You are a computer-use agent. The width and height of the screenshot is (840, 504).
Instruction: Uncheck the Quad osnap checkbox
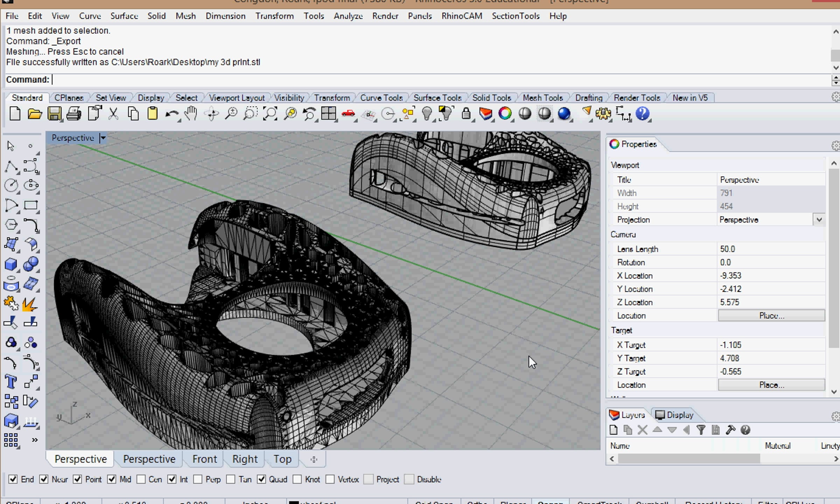261,479
